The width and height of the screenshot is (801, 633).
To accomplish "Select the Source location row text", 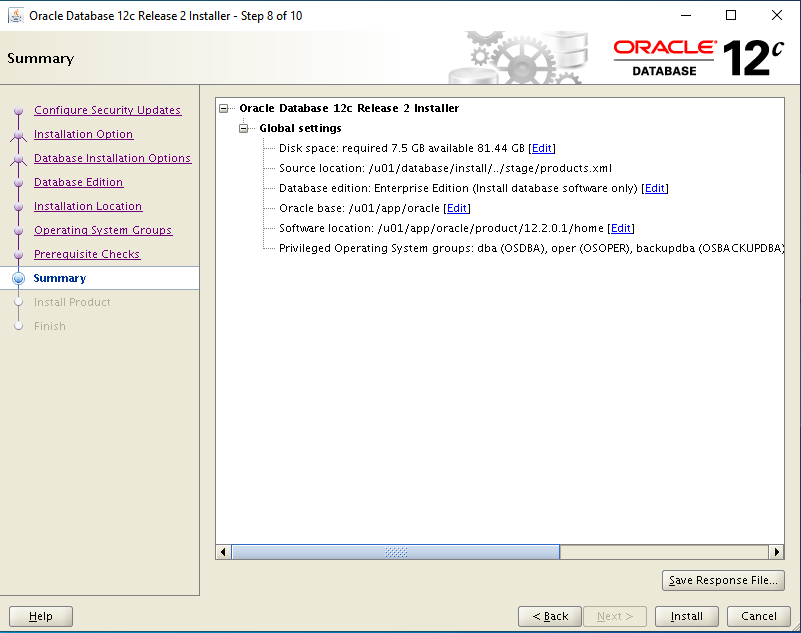I will (445, 168).
